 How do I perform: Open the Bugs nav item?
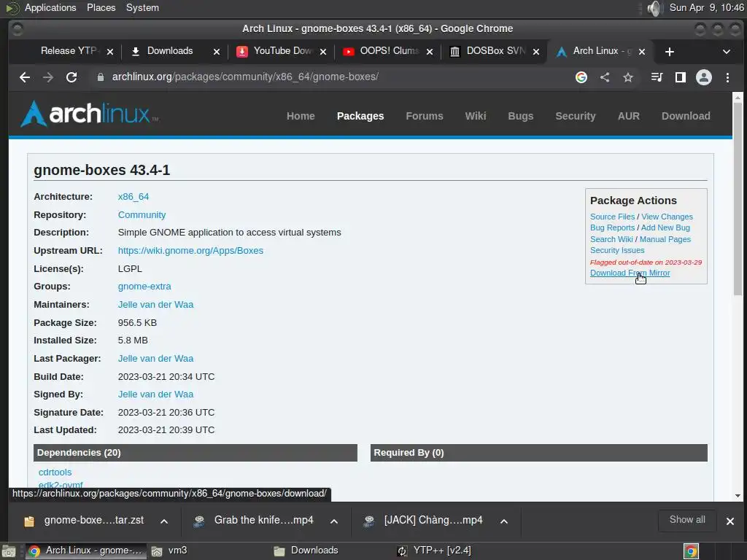click(x=521, y=116)
